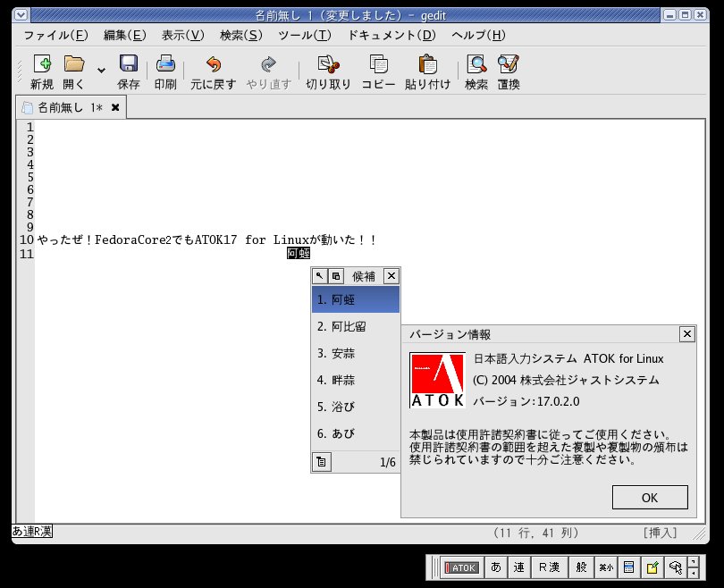Click the list icon at candidate window bottom
The width and height of the screenshot is (724, 588).
click(x=322, y=462)
